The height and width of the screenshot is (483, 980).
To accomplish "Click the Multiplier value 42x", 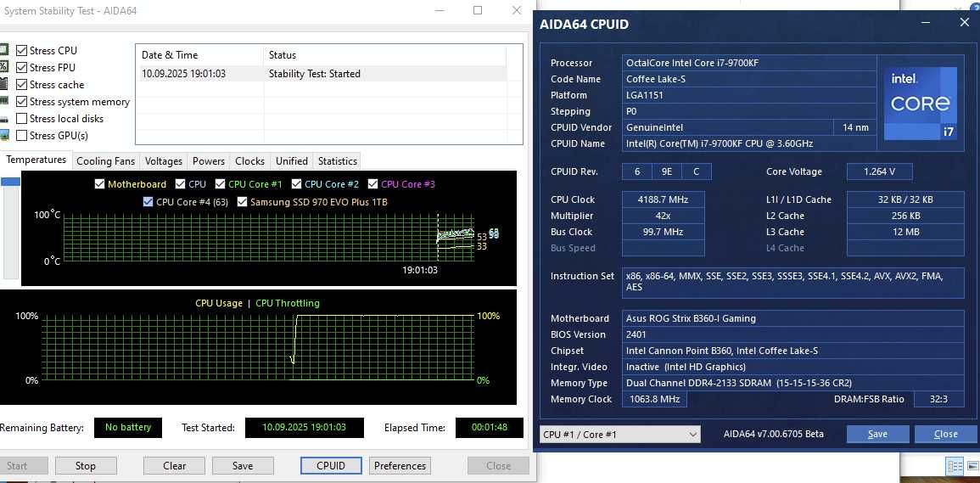I will point(664,216).
